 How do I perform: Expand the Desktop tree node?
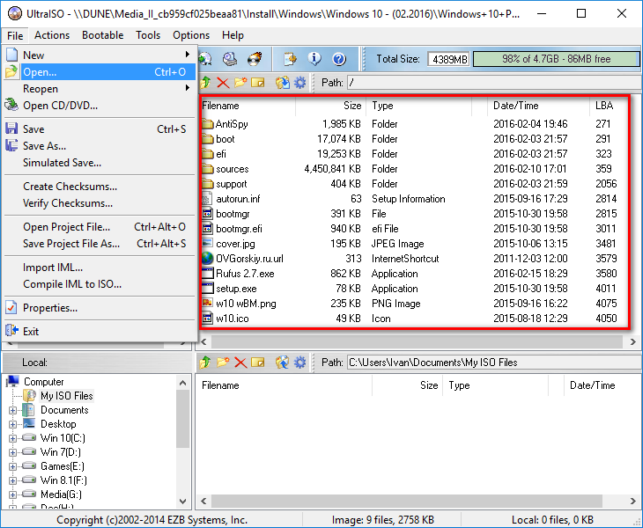13,424
